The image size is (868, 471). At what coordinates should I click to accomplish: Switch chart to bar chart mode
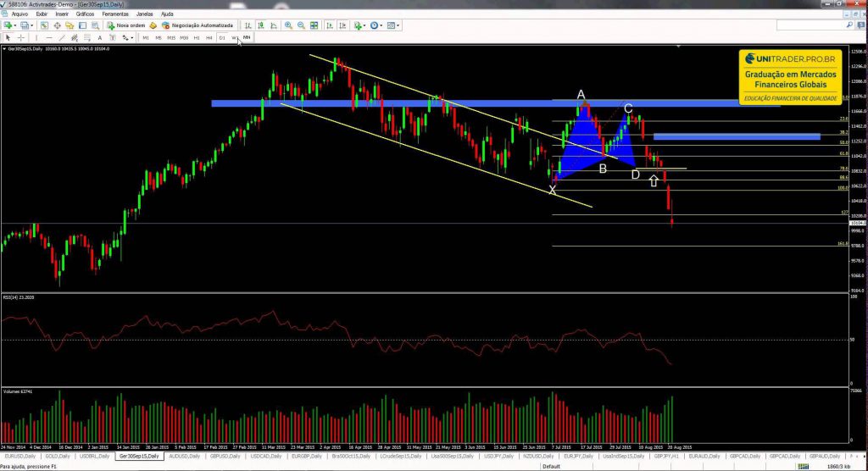click(248, 25)
